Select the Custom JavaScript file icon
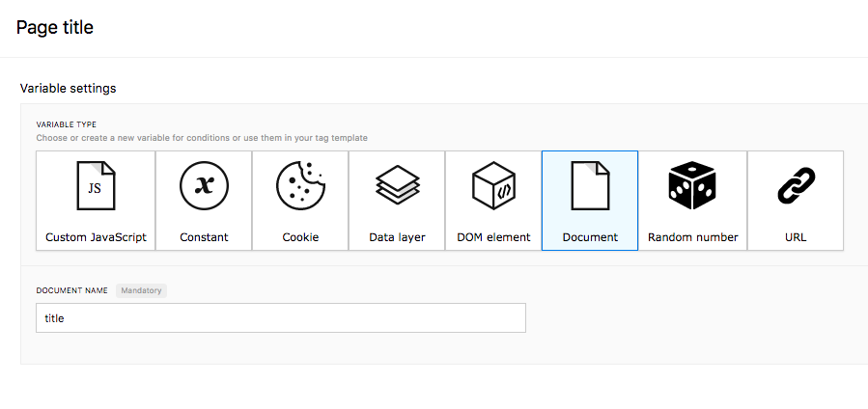Screen dimensions: 868x409 tap(96, 186)
